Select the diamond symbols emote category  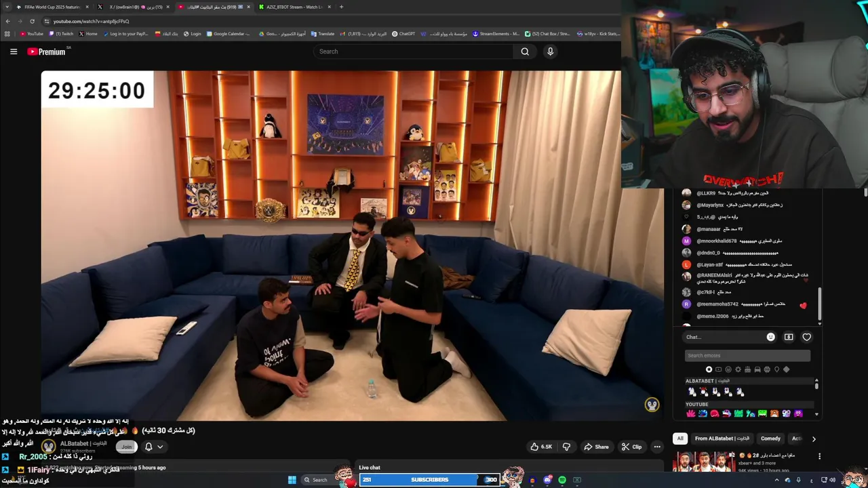click(x=786, y=369)
